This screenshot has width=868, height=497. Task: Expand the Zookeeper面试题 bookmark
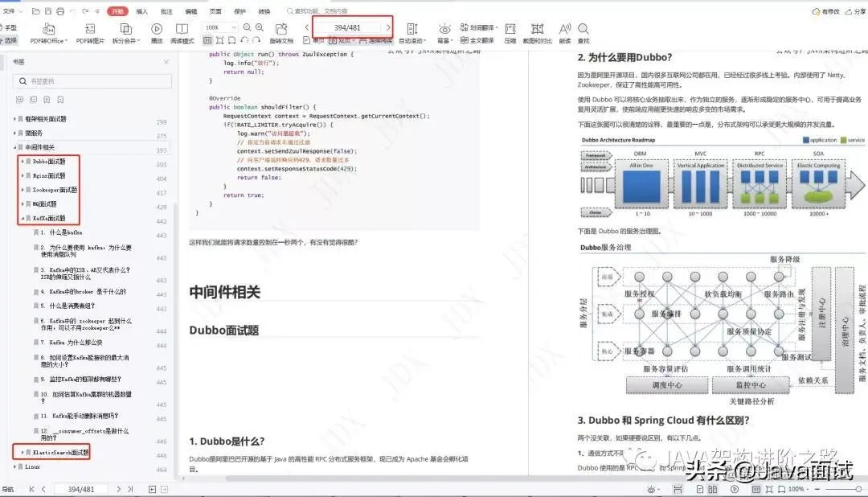click(x=23, y=190)
